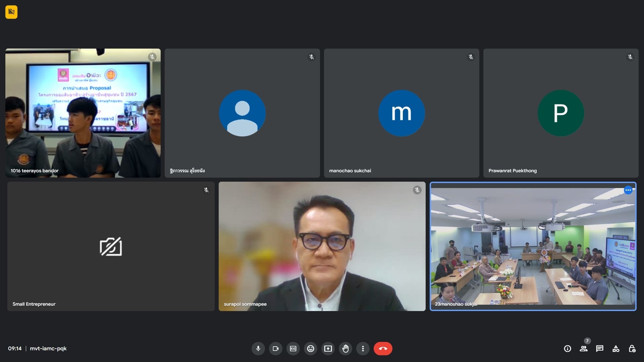
Task: Click the red Leave call button
Action: point(383,349)
